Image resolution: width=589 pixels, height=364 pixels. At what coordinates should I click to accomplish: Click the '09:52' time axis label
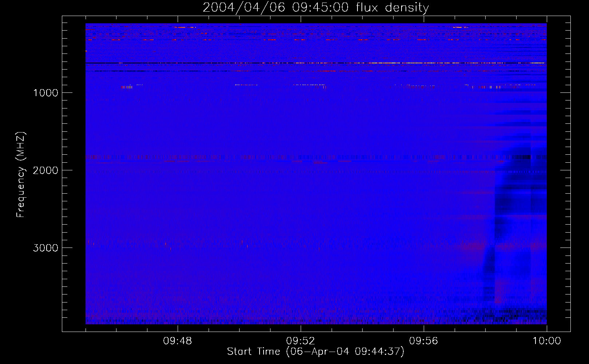[301, 341]
